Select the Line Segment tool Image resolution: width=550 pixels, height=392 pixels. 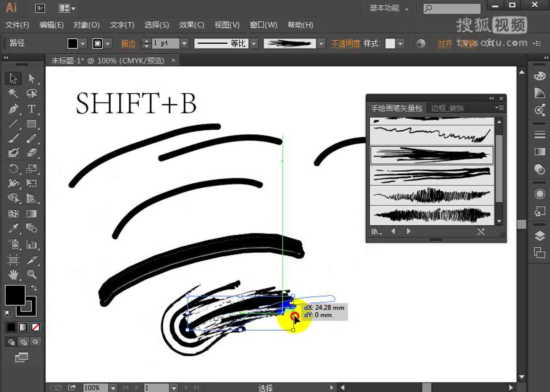pos(13,123)
